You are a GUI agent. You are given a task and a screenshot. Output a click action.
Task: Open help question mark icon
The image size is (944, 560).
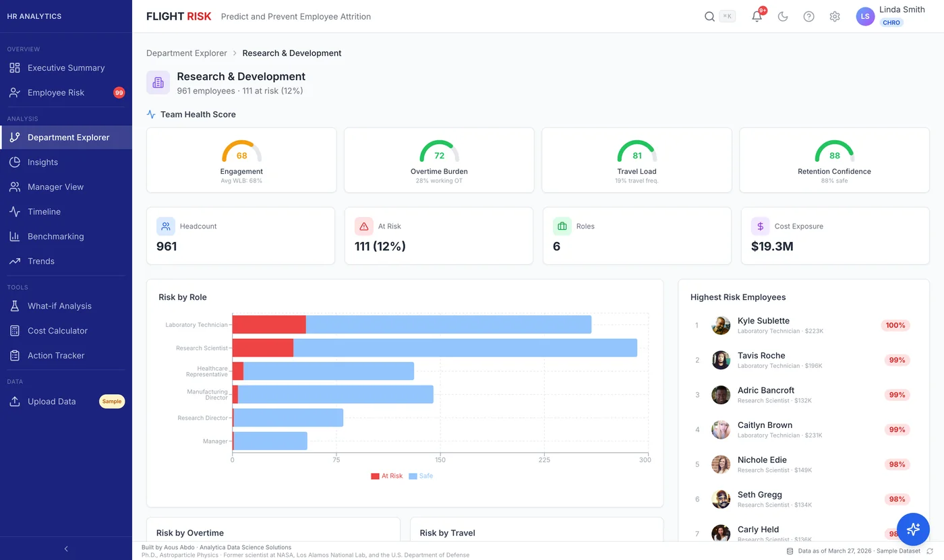point(808,17)
